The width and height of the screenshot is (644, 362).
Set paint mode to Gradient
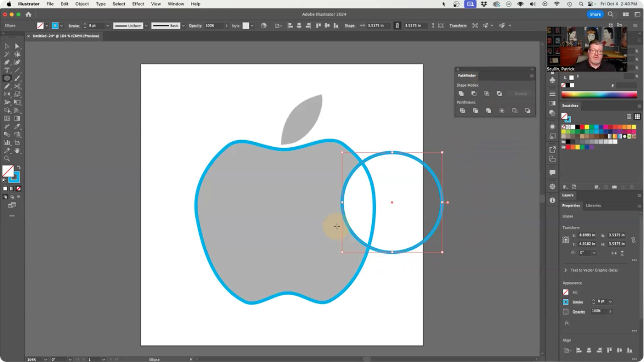point(12,189)
